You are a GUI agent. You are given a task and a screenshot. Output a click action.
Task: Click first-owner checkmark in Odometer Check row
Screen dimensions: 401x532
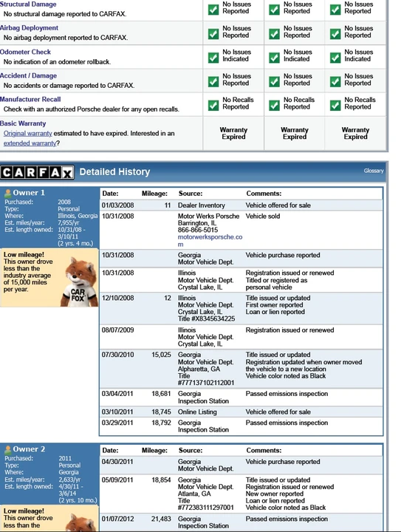213,58
